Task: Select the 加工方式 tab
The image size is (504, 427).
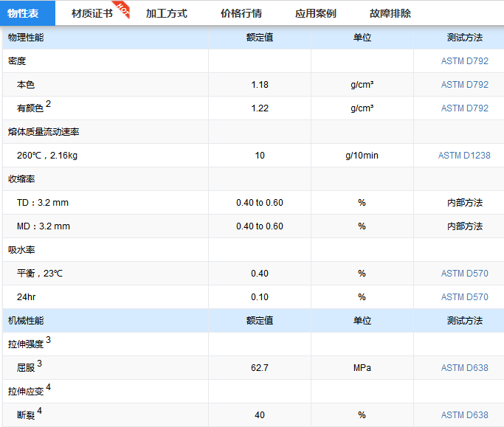Action: (x=166, y=13)
